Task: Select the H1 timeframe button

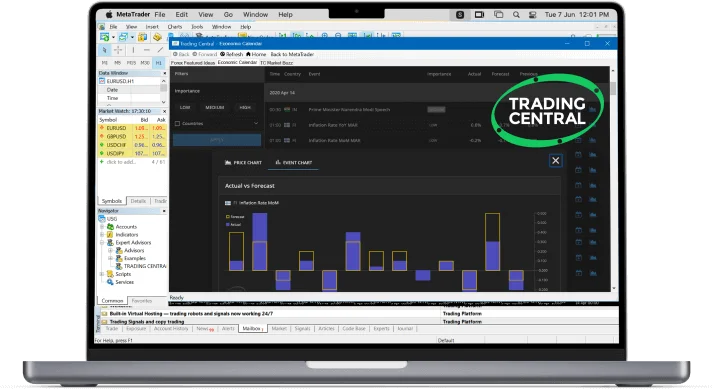Action: pyautogui.click(x=159, y=63)
